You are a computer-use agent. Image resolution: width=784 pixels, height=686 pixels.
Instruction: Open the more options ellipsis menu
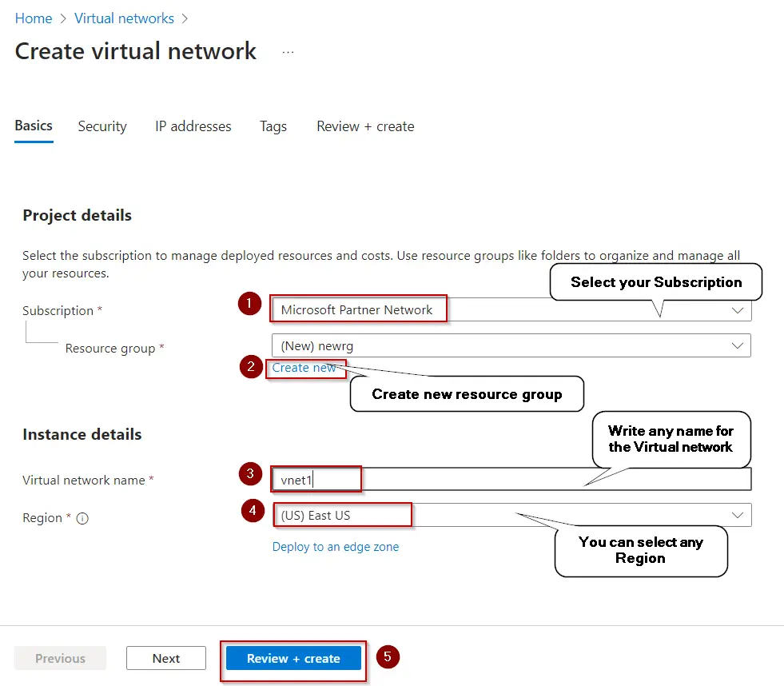tap(288, 51)
